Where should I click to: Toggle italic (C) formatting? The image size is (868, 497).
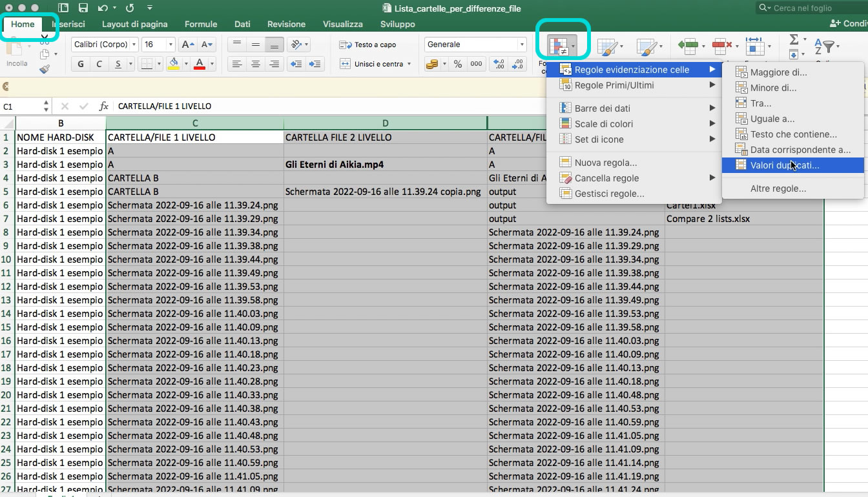(99, 64)
